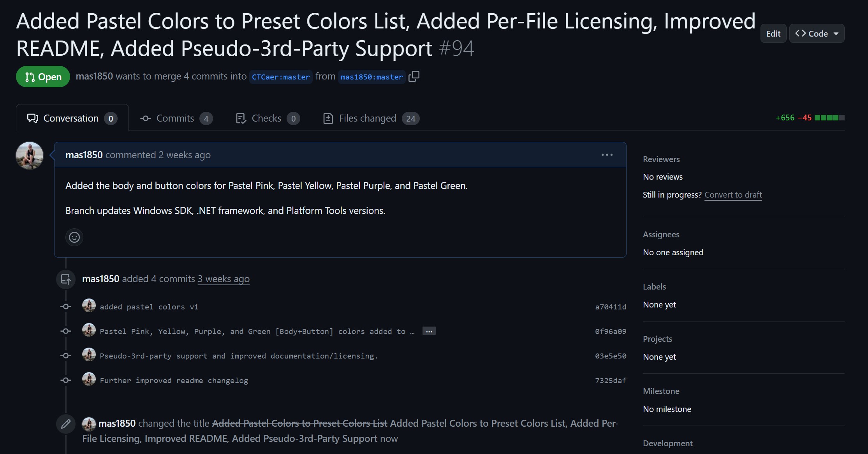This screenshot has height=454, width=868.
Task: Open the comment options three-dot menu
Action: [x=607, y=155]
